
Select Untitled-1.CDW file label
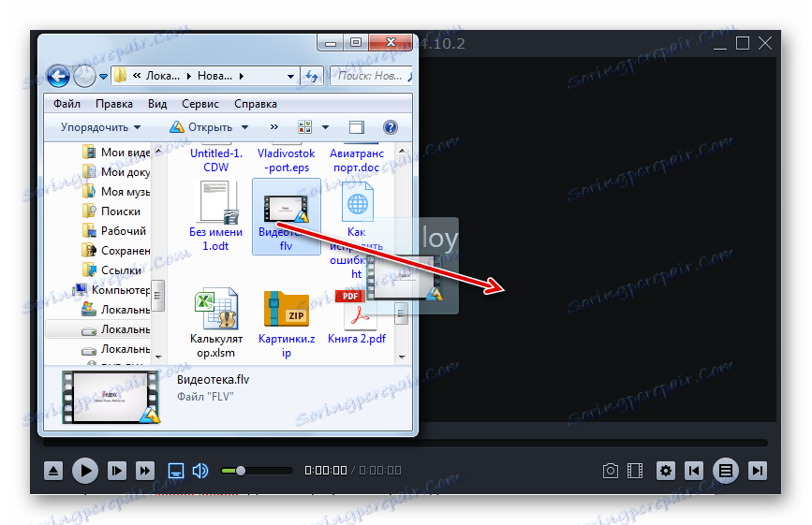point(216,160)
